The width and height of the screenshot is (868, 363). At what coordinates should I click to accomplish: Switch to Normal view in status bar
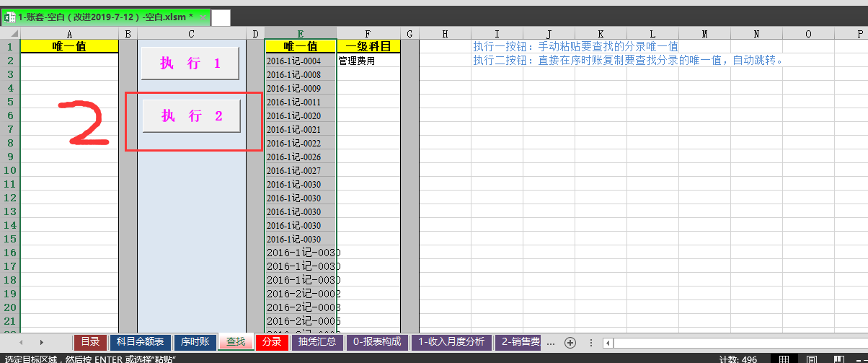(784, 359)
